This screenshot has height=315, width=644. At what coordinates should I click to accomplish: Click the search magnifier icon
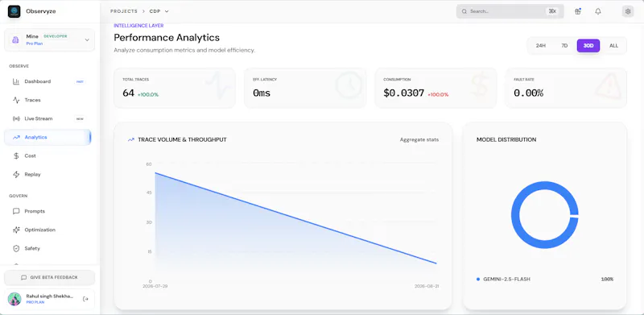coord(464,11)
